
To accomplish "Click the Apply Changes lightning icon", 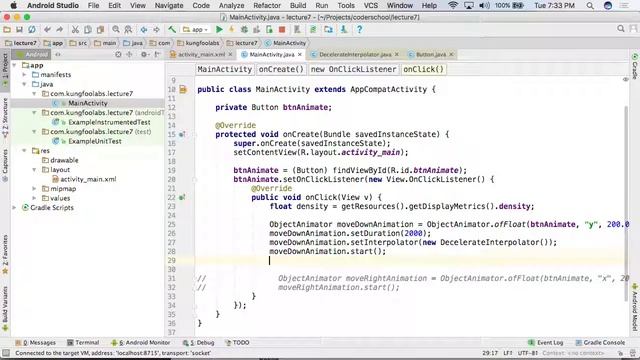I will 231,29.
